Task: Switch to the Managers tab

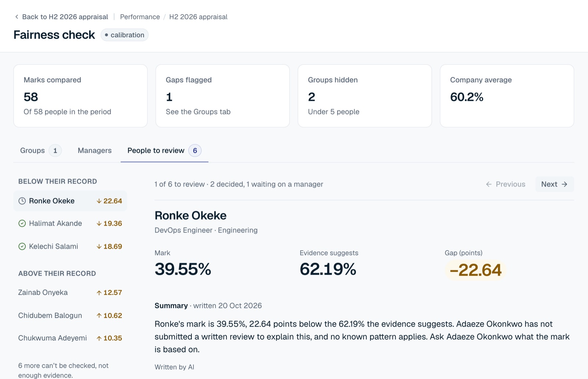Action: point(94,151)
